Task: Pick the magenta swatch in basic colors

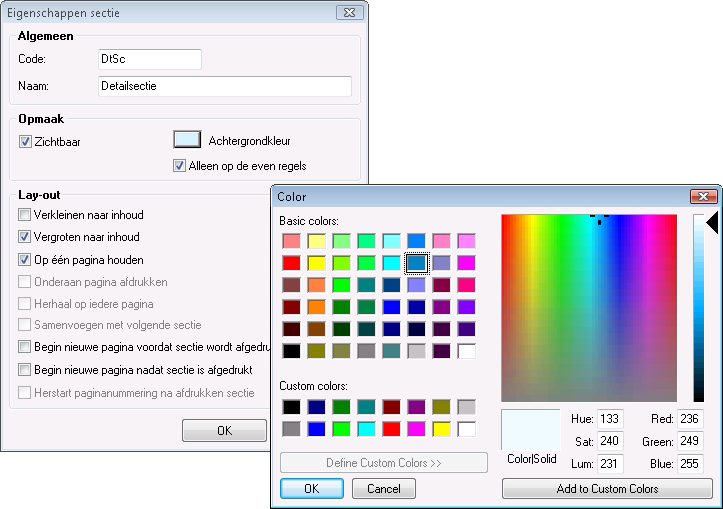Action: pyautogui.click(x=466, y=263)
